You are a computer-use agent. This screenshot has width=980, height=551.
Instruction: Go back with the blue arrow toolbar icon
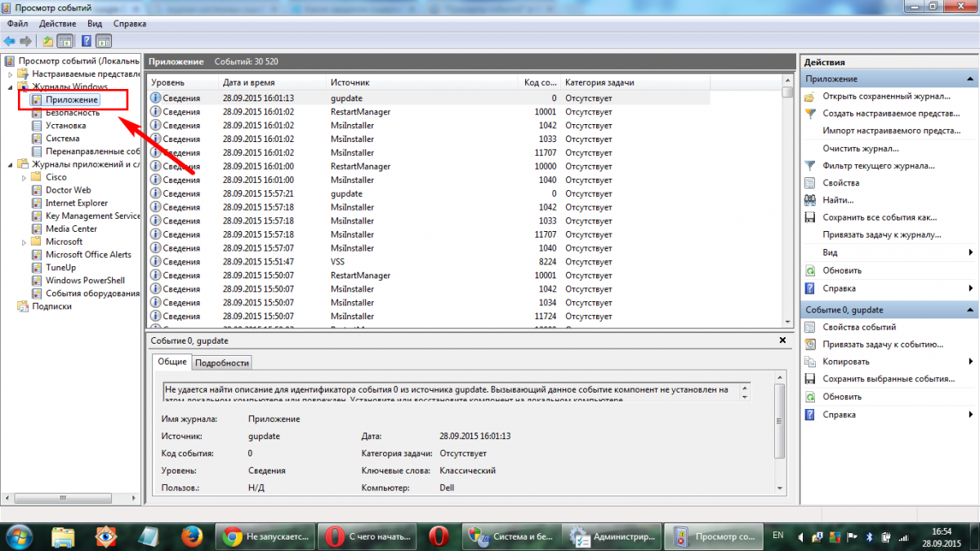pos(9,41)
